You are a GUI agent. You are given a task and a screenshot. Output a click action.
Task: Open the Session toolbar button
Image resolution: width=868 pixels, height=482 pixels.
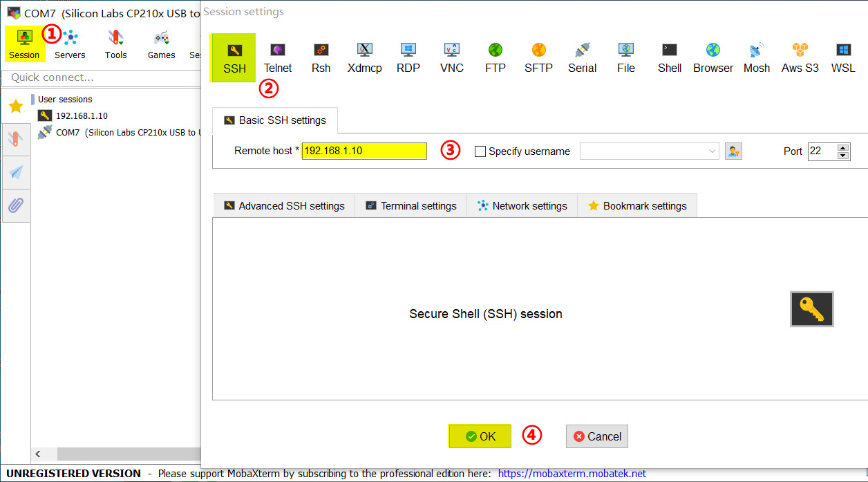click(24, 44)
